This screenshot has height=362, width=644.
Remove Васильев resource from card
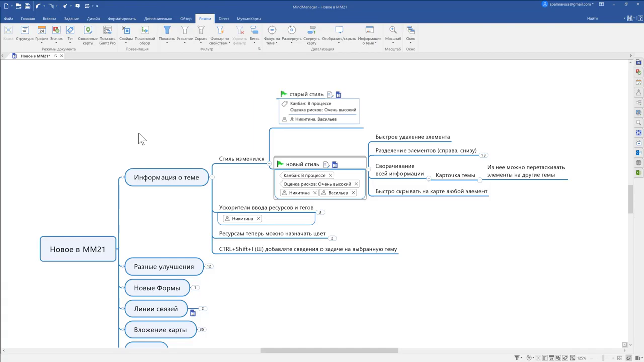pyautogui.click(x=353, y=193)
